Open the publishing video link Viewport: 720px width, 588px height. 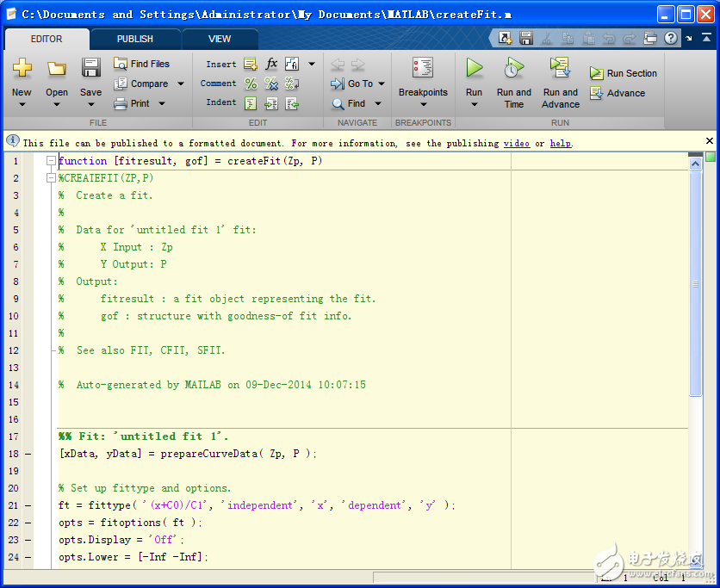[x=516, y=144]
